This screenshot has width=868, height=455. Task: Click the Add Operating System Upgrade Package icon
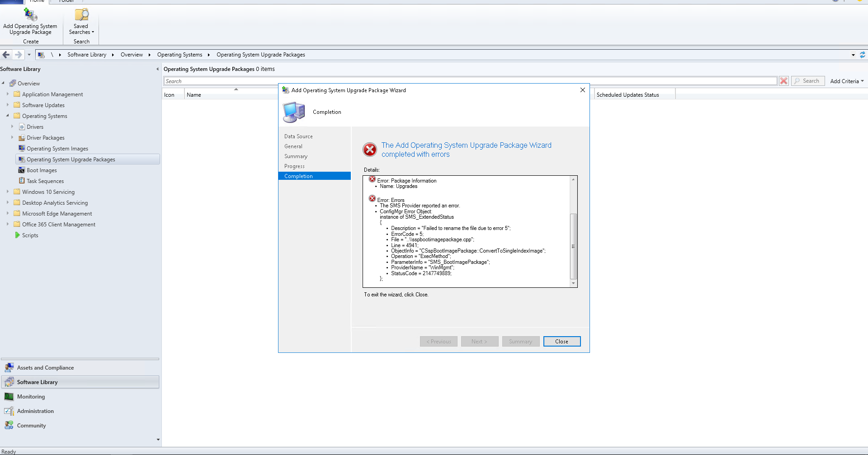(30, 15)
